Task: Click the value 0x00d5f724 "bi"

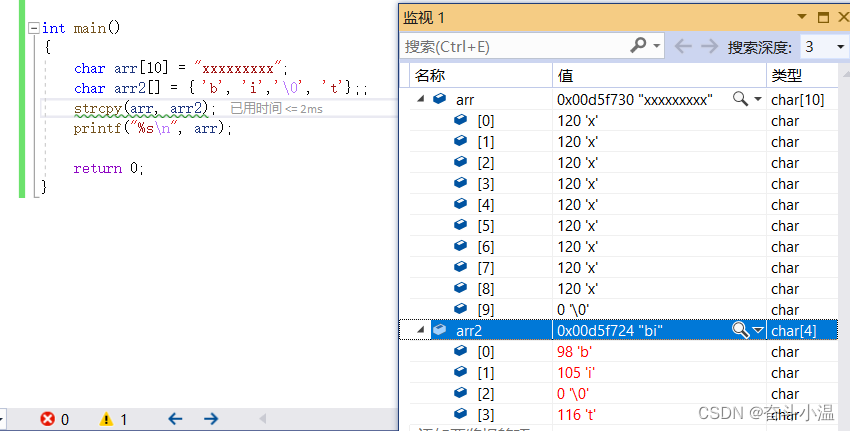Action: pyautogui.click(x=610, y=331)
